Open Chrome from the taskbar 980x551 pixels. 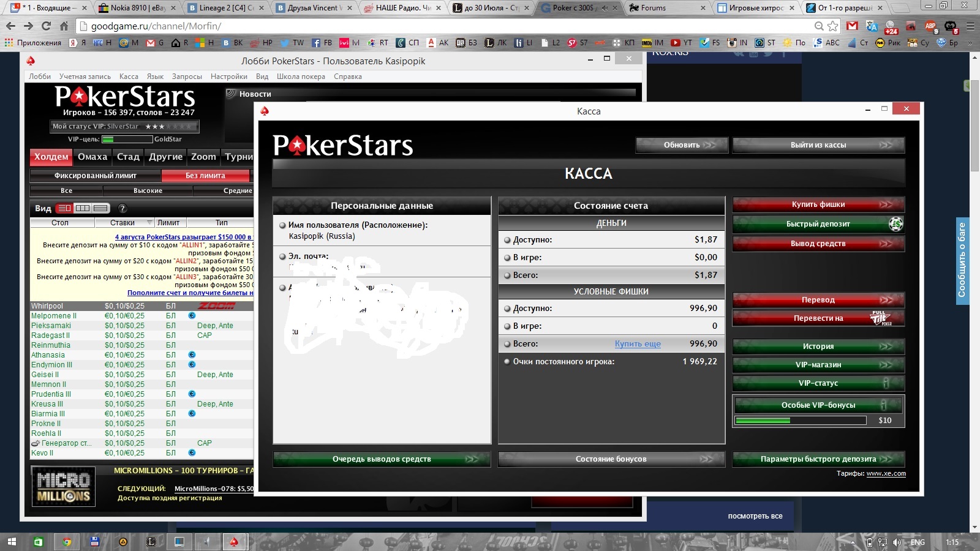67,542
